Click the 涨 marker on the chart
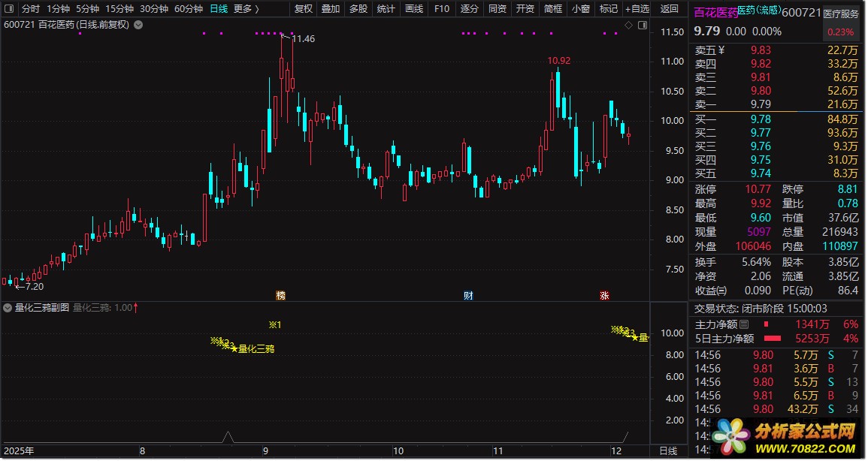 [x=604, y=296]
